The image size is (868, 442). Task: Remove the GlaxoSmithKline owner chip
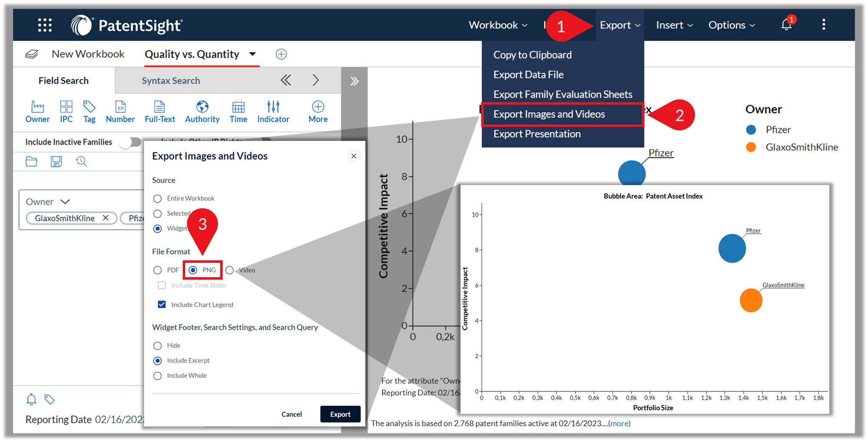[x=105, y=218]
